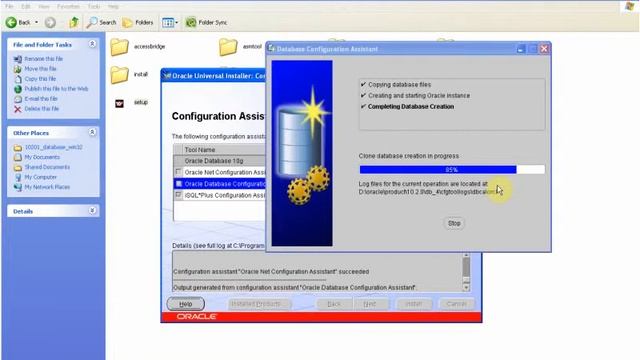Click the Next button in Oracle installer
Image resolution: width=640 pixels, height=360 pixels.
click(x=370, y=304)
